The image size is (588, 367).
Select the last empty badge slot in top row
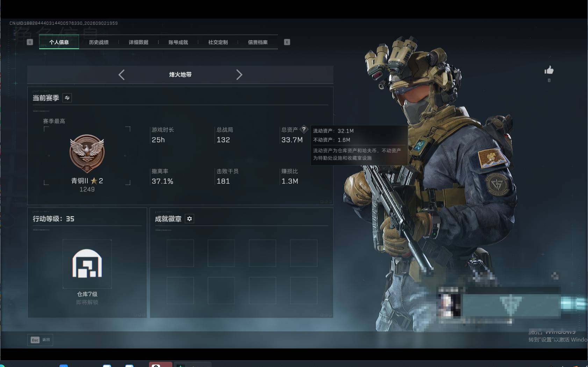(x=304, y=253)
